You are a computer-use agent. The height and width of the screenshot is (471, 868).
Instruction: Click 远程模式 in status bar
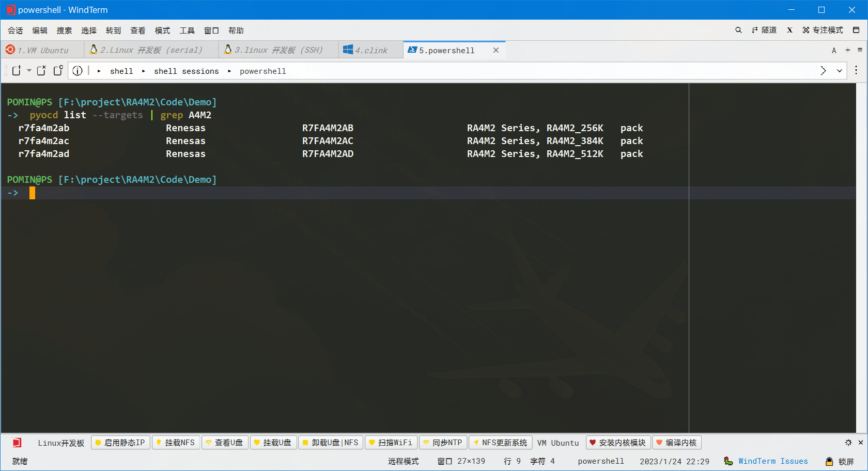[404, 461]
